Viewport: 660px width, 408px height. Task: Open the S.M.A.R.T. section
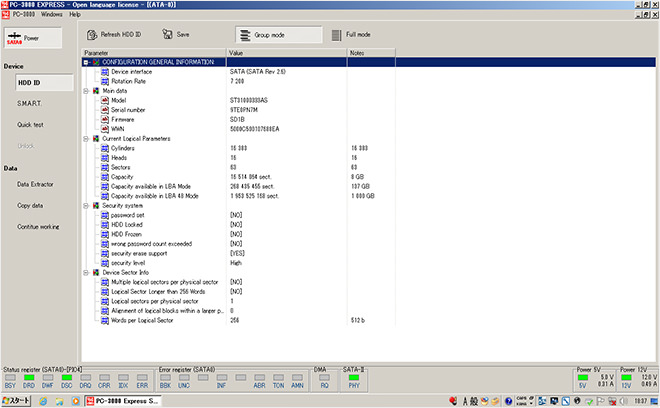[29, 103]
